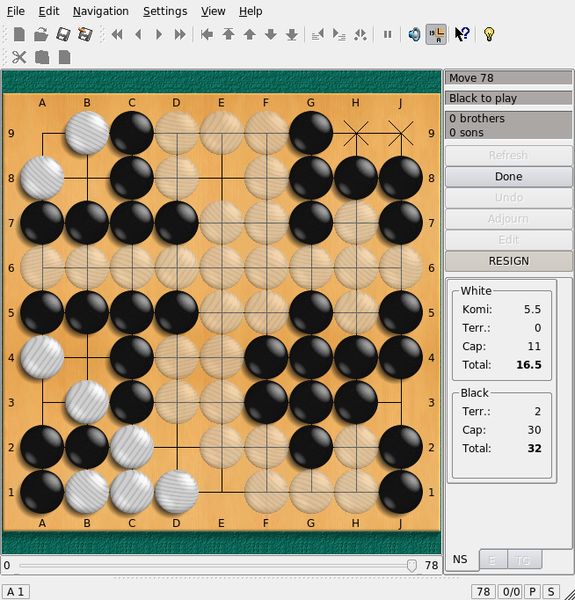Toggle sound with the speaker icon

[414, 35]
